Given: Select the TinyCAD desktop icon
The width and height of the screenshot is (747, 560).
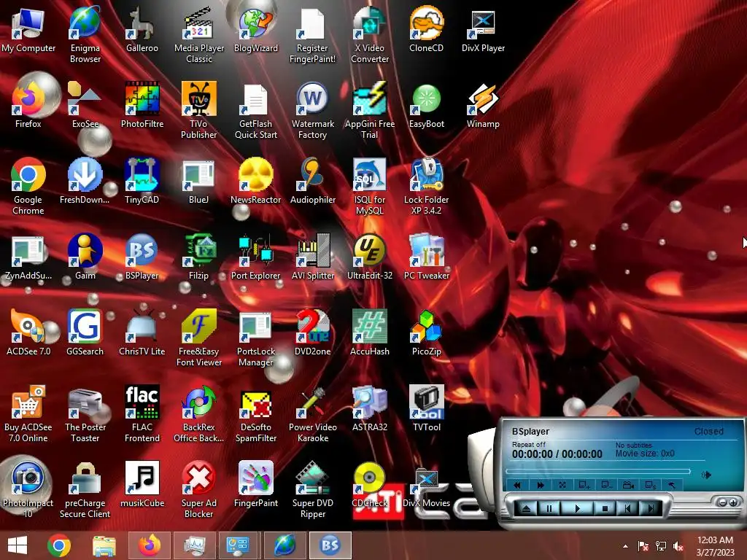Looking at the screenshot, I should click(142, 182).
